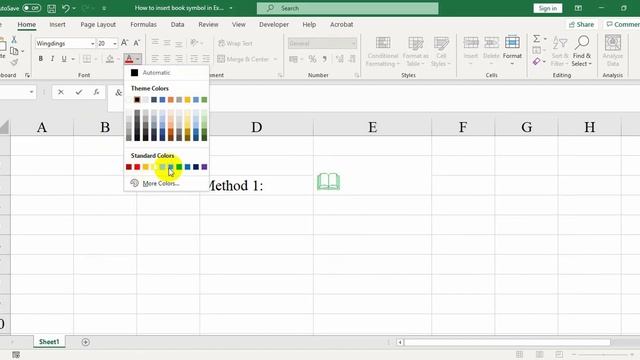The height and width of the screenshot is (360, 640).
Task: Open the Number group dialog launcher
Action: (357, 75)
